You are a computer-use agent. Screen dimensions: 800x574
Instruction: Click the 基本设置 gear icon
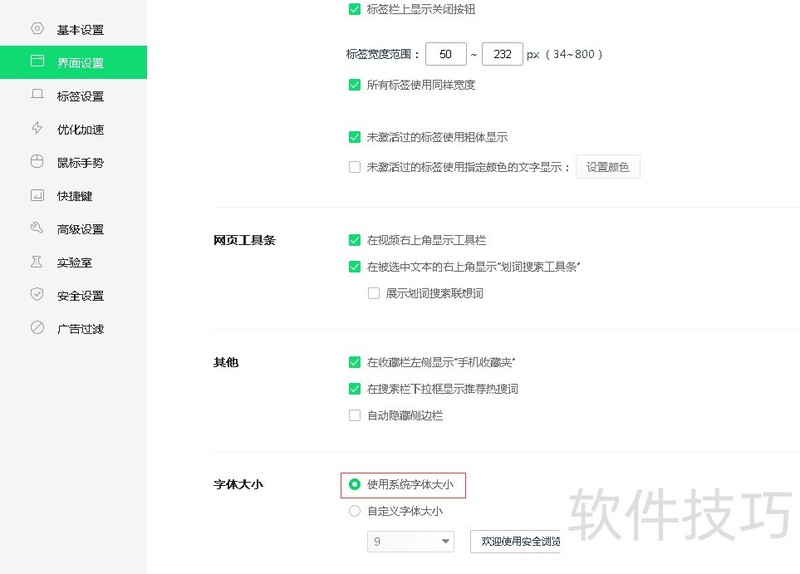point(37,29)
